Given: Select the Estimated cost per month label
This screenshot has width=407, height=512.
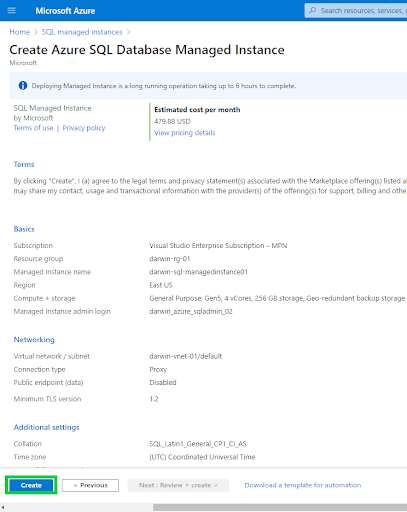Looking at the screenshot, I should pos(197,110).
